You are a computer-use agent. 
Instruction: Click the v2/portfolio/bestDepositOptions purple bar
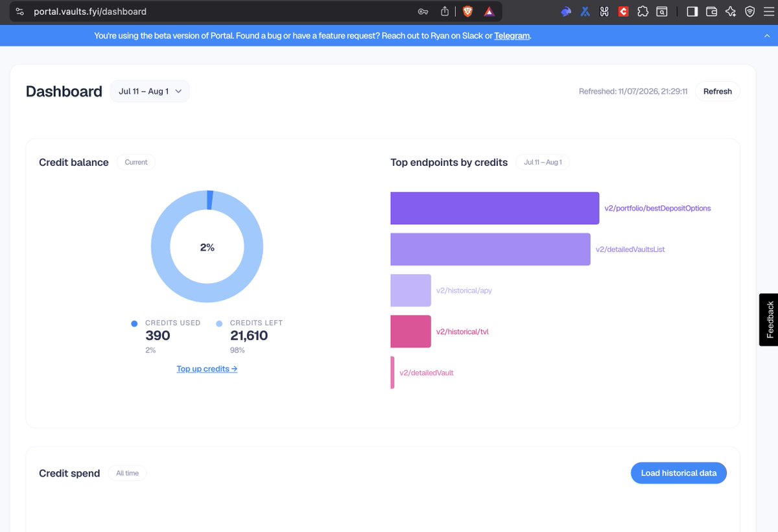[x=495, y=208]
